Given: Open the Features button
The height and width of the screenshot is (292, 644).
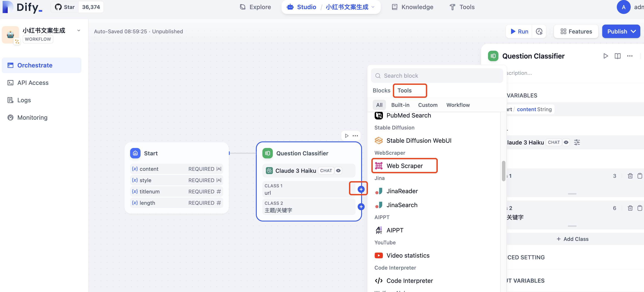Looking at the screenshot, I should (576, 32).
